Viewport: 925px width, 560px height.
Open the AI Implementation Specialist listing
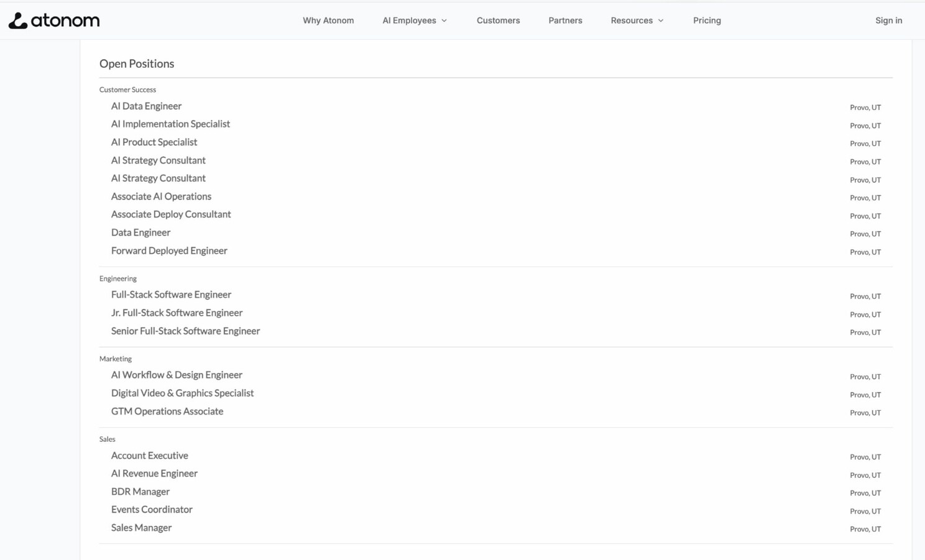coord(170,124)
